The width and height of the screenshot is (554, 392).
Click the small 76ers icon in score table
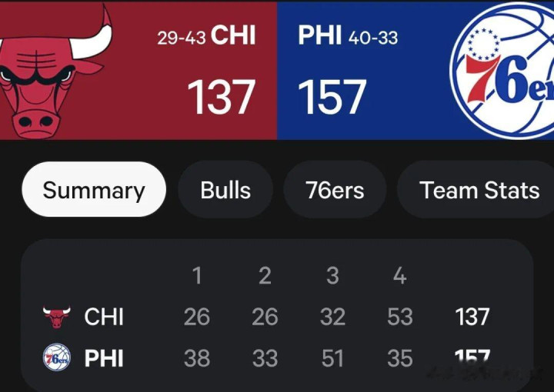[56, 357]
